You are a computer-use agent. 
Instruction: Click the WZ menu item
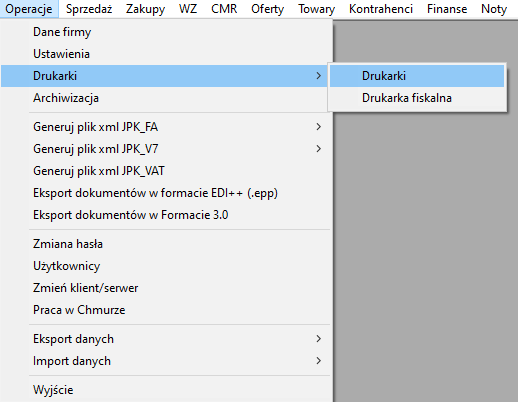click(x=188, y=9)
